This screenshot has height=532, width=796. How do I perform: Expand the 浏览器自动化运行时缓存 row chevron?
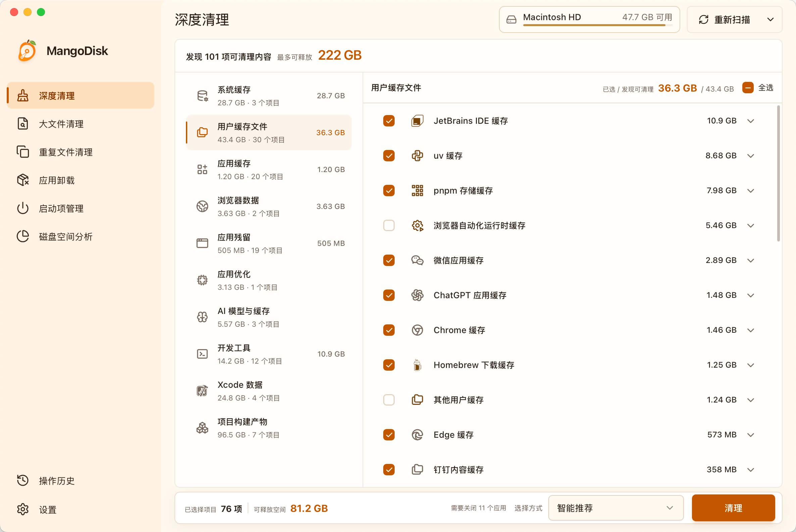tap(750, 226)
